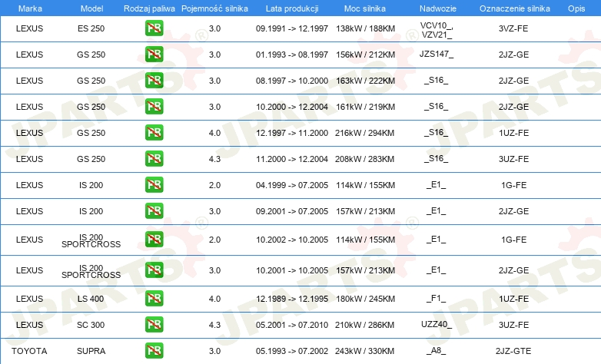Click the fuel icon in the GS 250 3UZ-FE row
The width and height of the screenshot is (601, 364).
coord(154,159)
